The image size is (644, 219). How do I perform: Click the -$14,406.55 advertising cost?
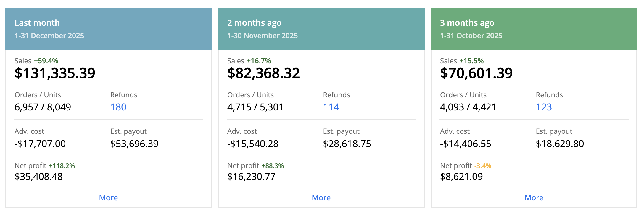466,144
